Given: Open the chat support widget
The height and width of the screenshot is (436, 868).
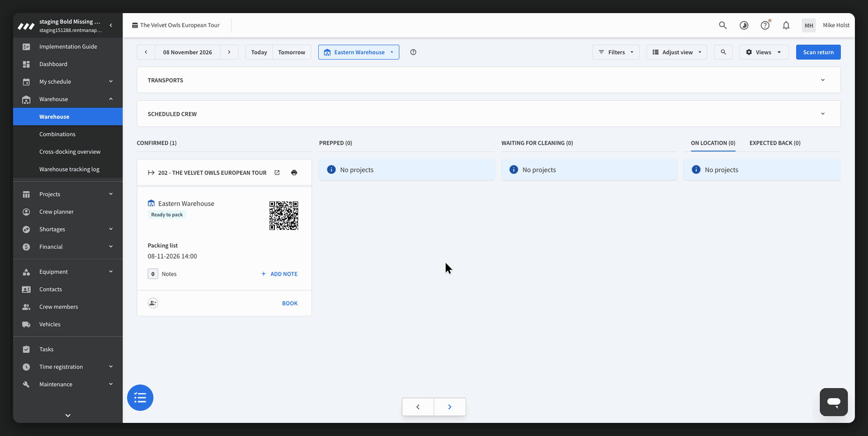Looking at the screenshot, I should point(834,402).
